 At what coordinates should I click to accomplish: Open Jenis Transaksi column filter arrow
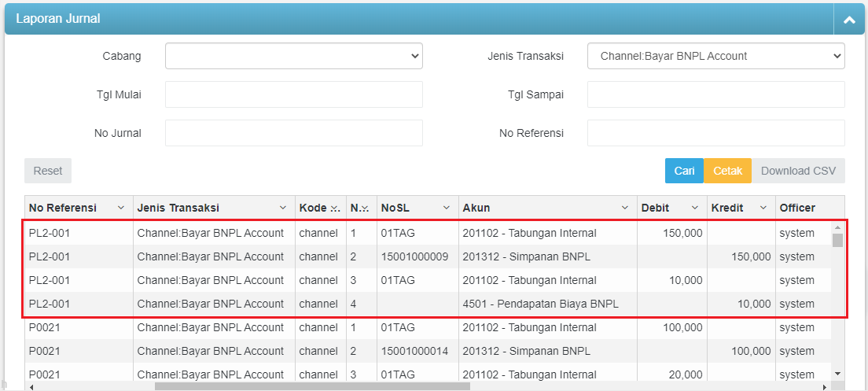pos(284,208)
